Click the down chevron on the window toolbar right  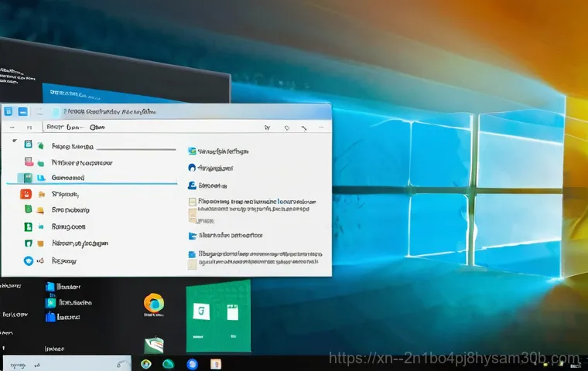point(267,128)
